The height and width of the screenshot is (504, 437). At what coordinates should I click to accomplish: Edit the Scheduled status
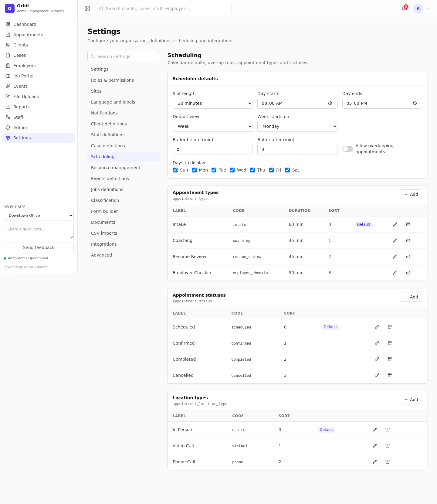pyautogui.click(x=377, y=327)
